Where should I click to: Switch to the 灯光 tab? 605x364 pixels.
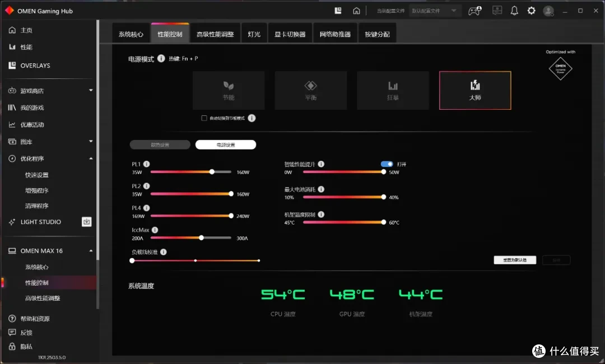[x=254, y=34]
